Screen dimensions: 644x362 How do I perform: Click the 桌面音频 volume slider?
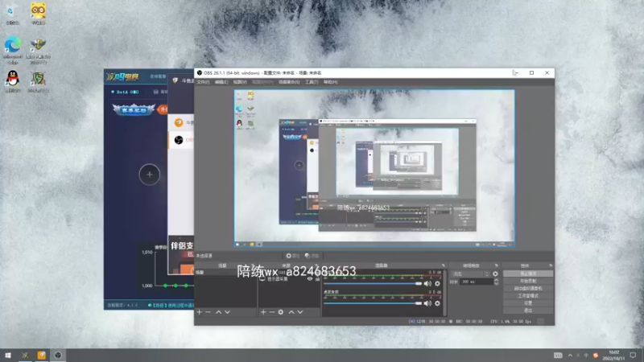pos(373,303)
